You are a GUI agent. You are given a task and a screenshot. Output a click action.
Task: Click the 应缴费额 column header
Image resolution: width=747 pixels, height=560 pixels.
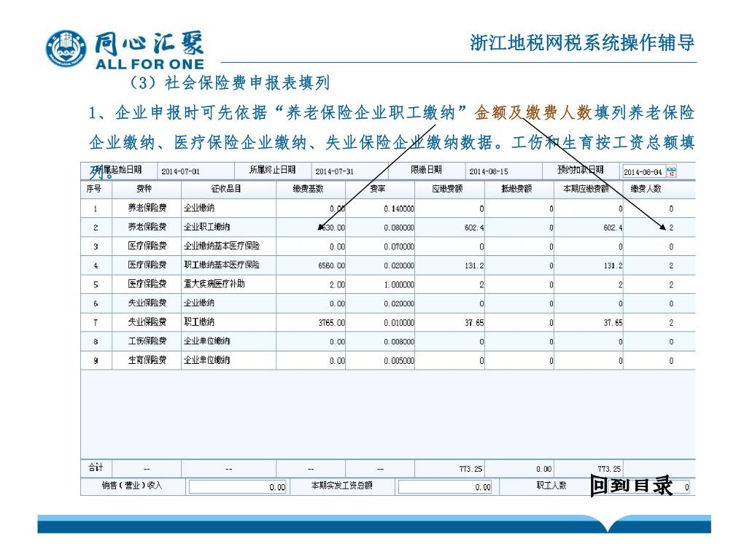449,189
